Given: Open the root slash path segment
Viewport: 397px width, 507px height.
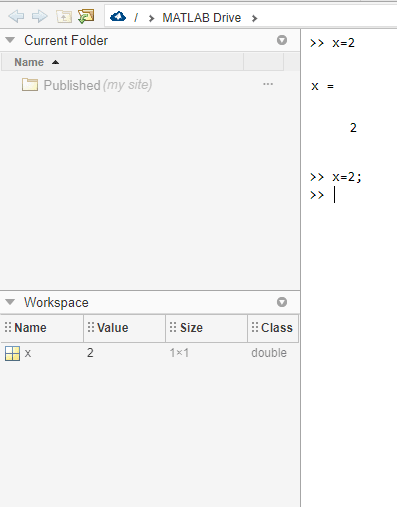Looking at the screenshot, I should click(136, 18).
